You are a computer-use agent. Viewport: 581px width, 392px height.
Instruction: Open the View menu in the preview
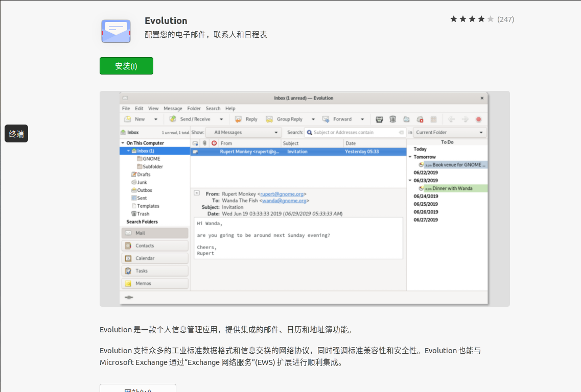(x=153, y=108)
